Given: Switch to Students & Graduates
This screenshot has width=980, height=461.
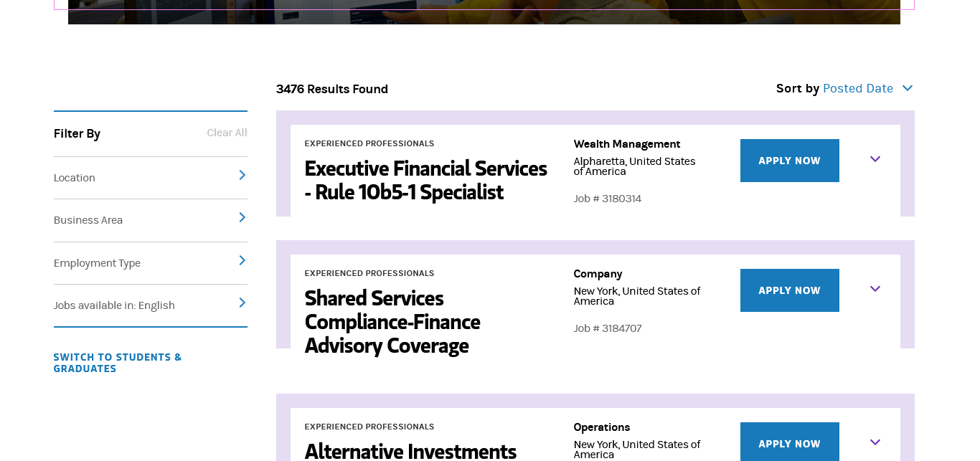Looking at the screenshot, I should pyautogui.click(x=118, y=363).
